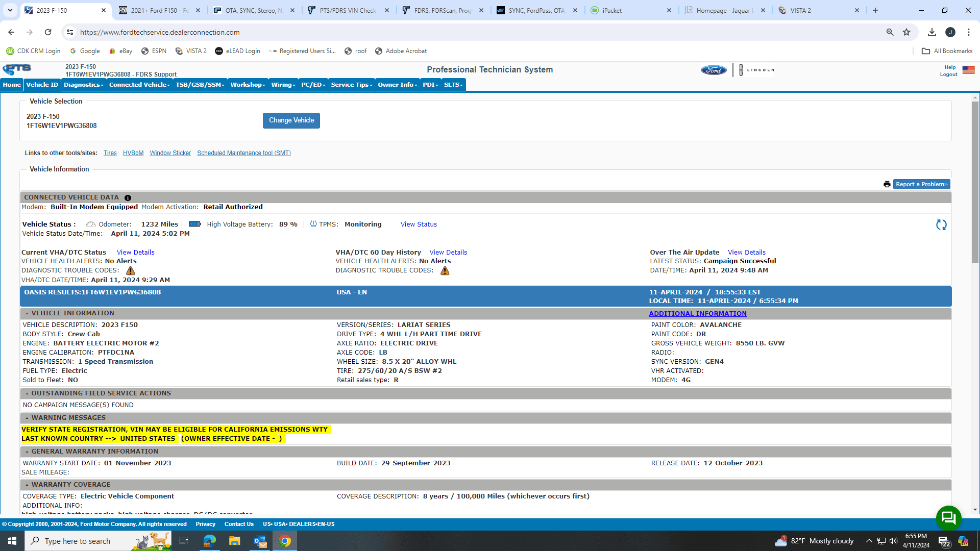The image size is (980, 551).
Task: Open Outlook from taskbar
Action: click(260, 541)
